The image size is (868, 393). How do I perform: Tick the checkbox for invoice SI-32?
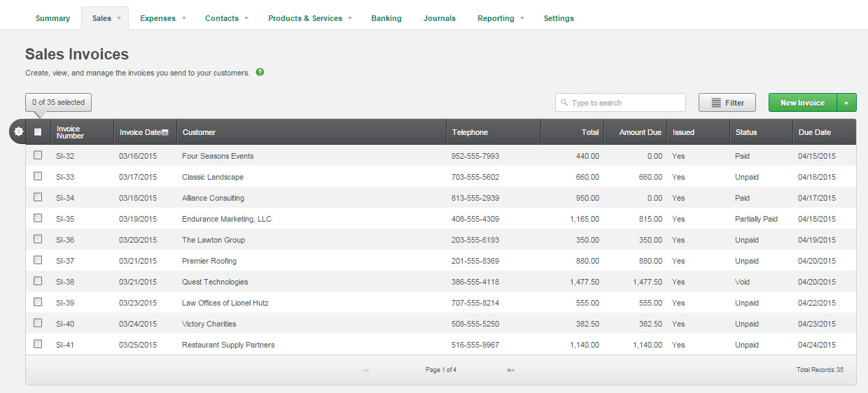tap(38, 155)
